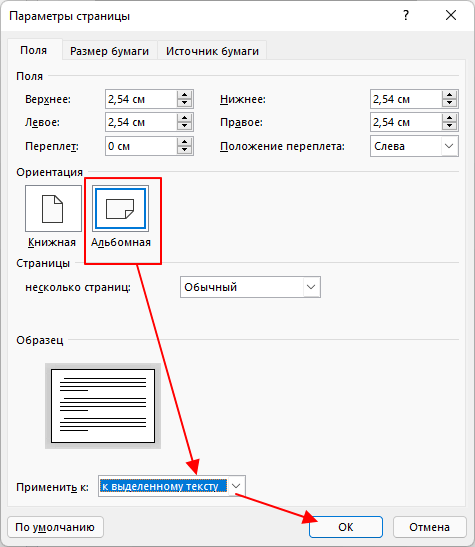The image size is (475, 547).
Task: Increase the Левое margin with up arrow
Action: [x=184, y=118]
